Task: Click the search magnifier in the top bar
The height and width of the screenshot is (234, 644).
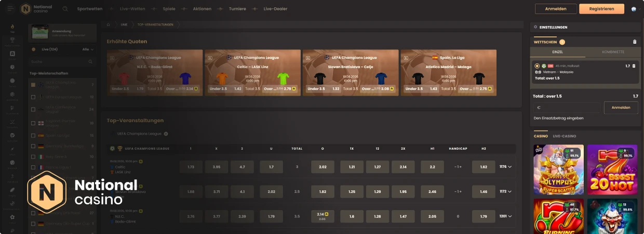Action: (x=65, y=9)
